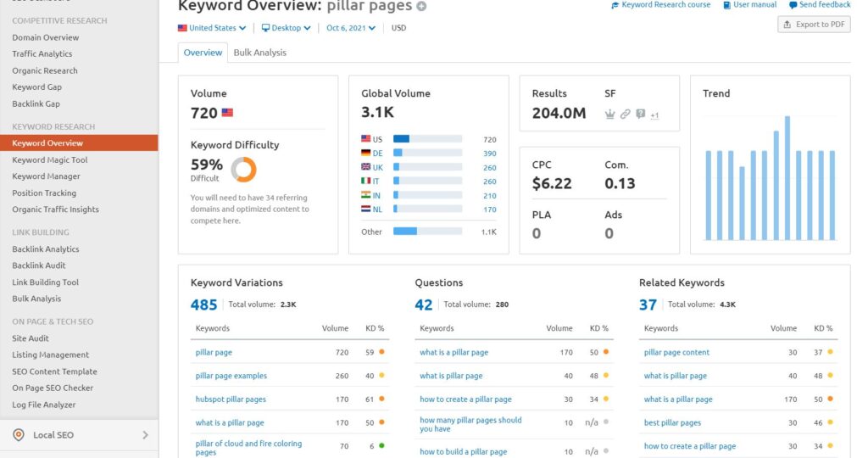Open On Page SEO Checker
868x458 pixels.
(x=53, y=388)
